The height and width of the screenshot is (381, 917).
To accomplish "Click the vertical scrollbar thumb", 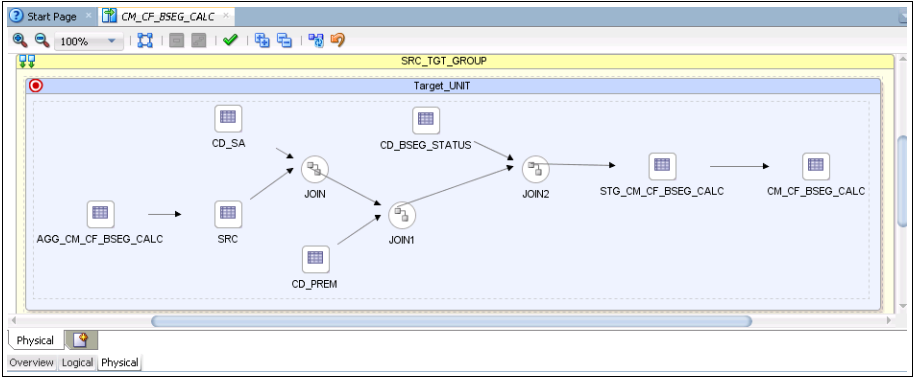I will (x=902, y=181).
